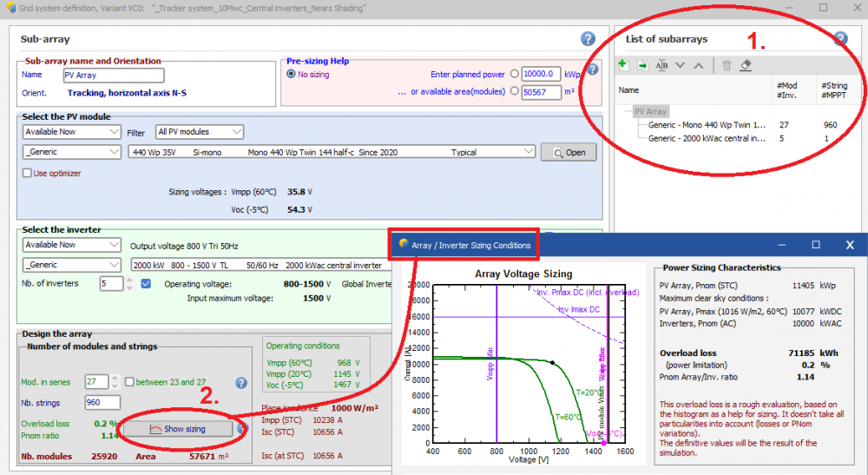Screen dimensions: 868x475
Task: Click the duplicate subarray icon with green arrow
Action: (x=642, y=65)
